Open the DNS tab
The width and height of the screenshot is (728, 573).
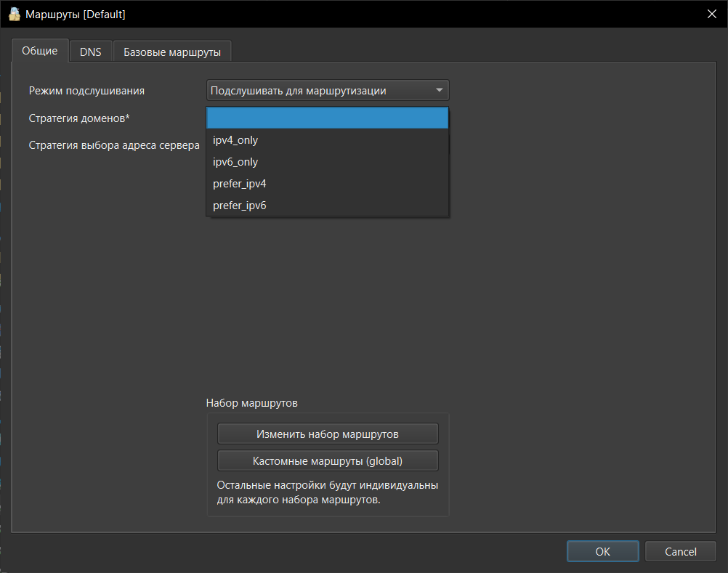click(91, 52)
